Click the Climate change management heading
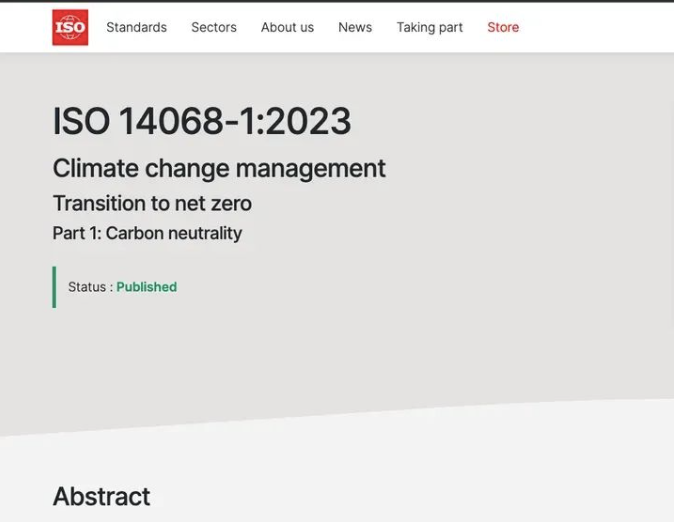Screen dimensions: 674x522 (219, 168)
